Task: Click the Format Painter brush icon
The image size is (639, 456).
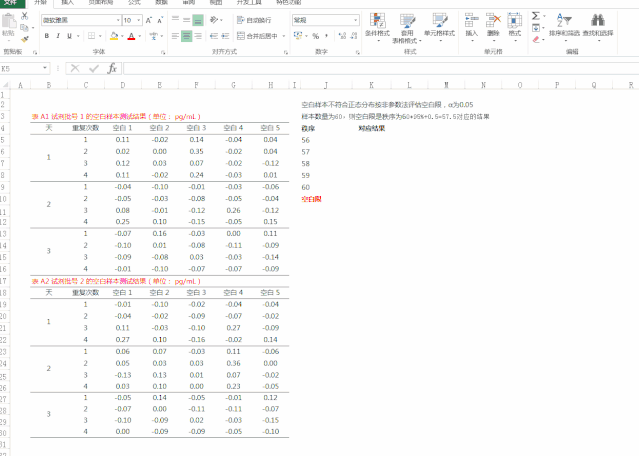Action: click(25, 38)
